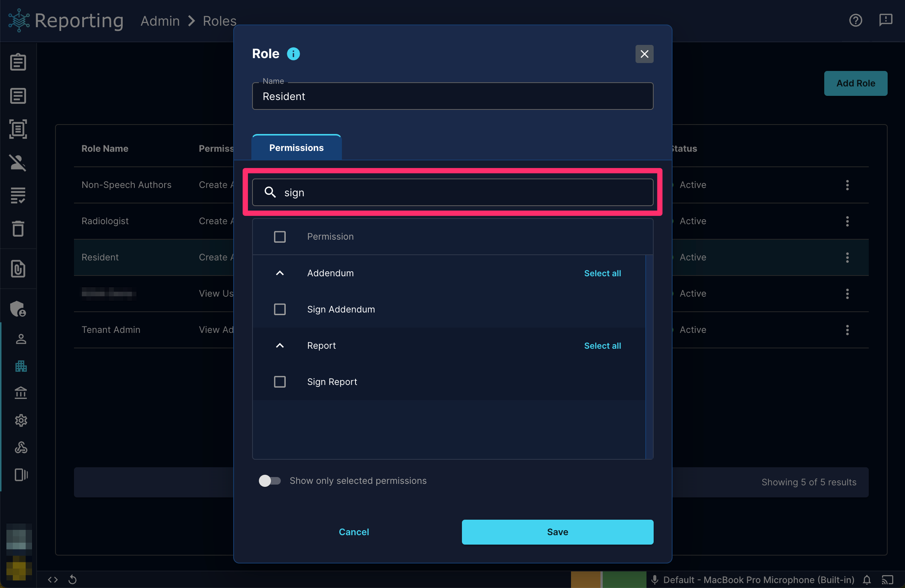The width and height of the screenshot is (905, 588).
Task: Open the scan document icon in sidebar
Action: pos(18,129)
